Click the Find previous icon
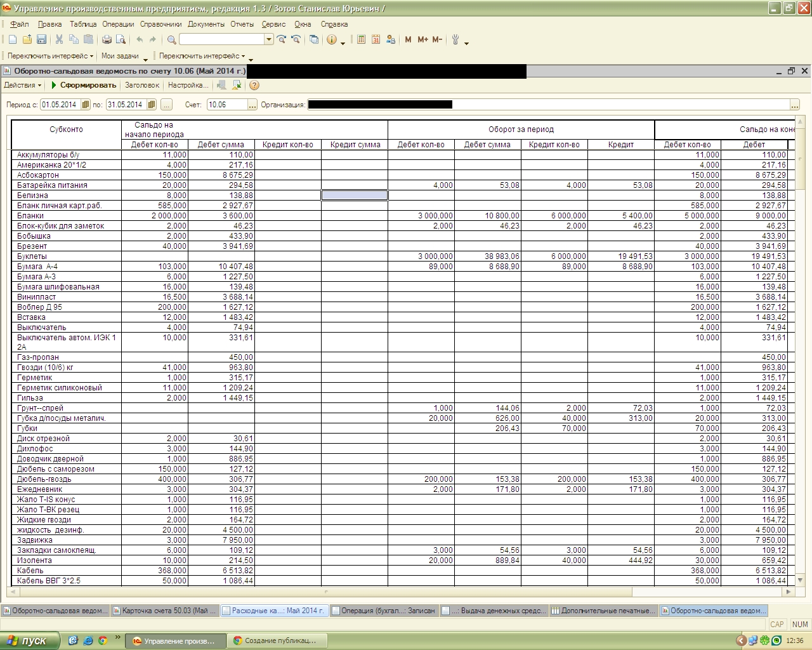This screenshot has height=650, width=812. [296, 39]
